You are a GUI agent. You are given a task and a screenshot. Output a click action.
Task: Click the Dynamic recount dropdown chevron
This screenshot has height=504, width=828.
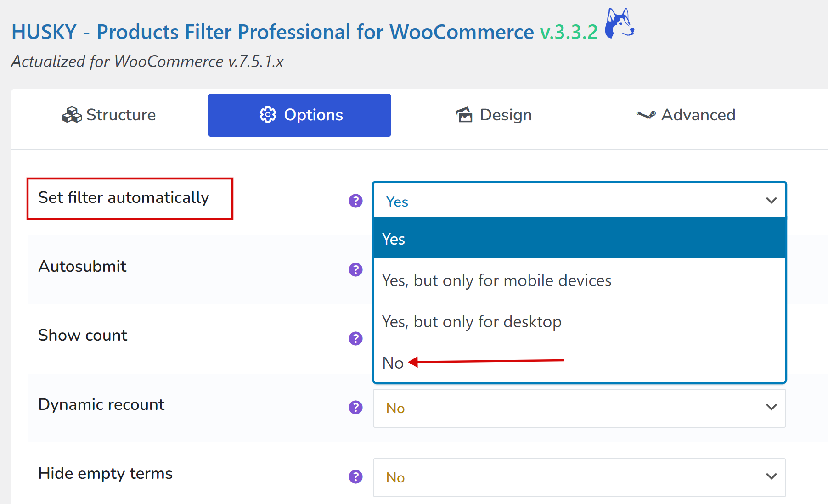click(772, 407)
